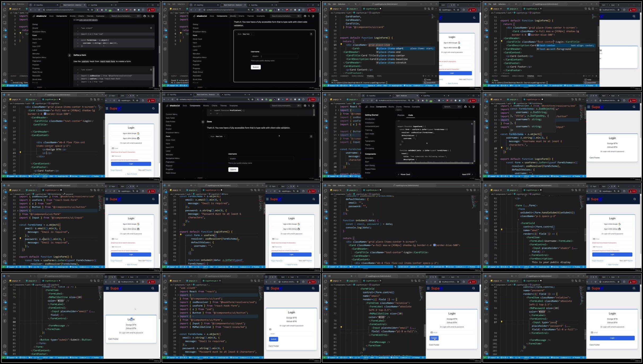Expand the folded import on line 2
The height and width of the screenshot is (364, 643).
(338, 110)
